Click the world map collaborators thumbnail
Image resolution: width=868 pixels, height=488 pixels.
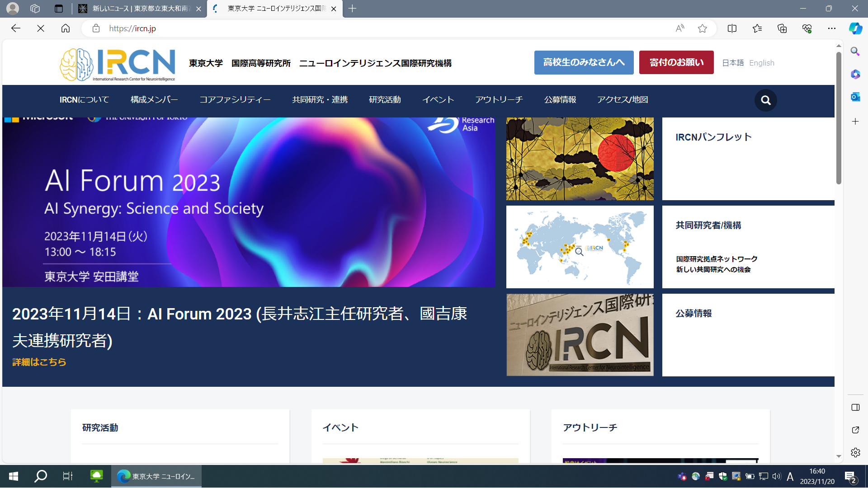[x=580, y=247]
